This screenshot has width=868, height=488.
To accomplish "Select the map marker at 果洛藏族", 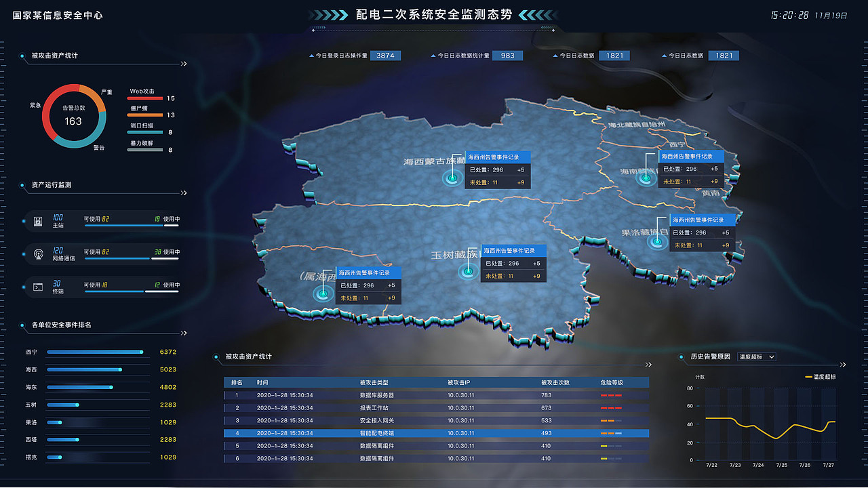I will tap(656, 242).
